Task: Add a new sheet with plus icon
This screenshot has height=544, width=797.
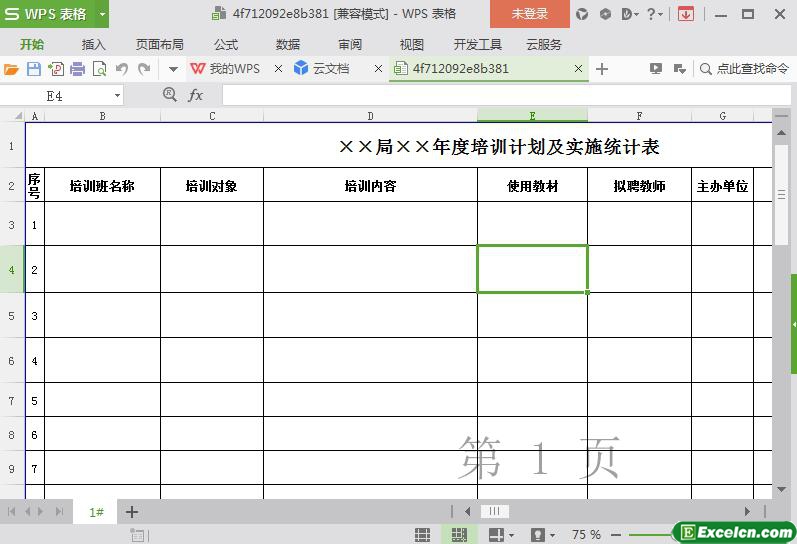Action: tap(132, 512)
